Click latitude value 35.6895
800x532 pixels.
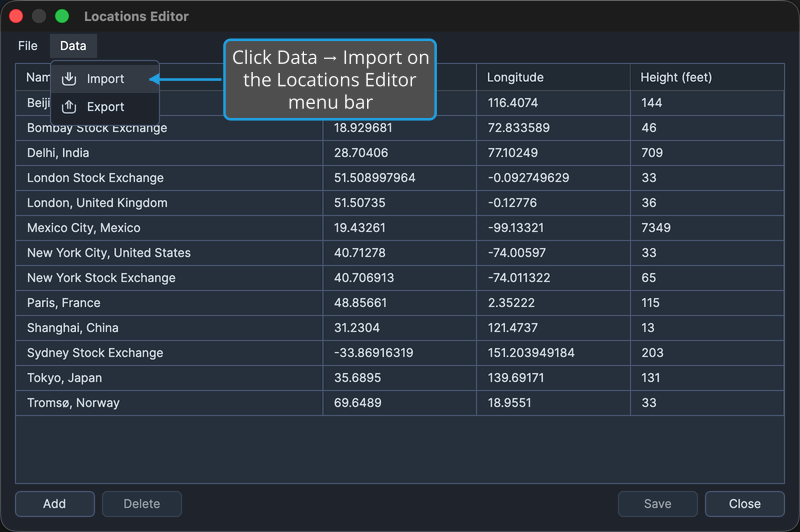pos(357,378)
